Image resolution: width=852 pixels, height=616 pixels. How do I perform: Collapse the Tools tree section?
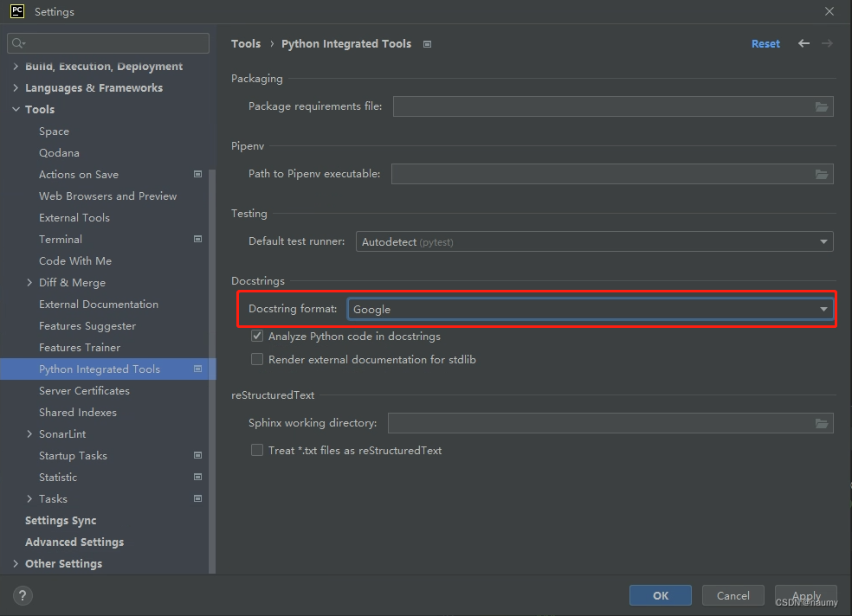point(16,109)
